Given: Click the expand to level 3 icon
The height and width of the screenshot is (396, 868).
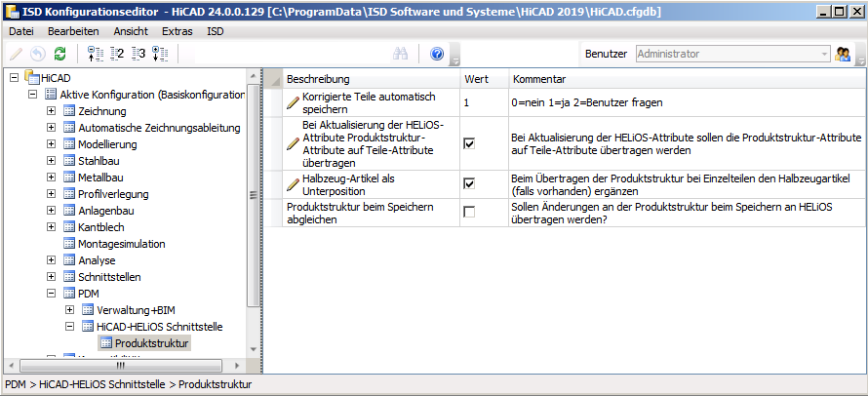Looking at the screenshot, I should (x=139, y=54).
